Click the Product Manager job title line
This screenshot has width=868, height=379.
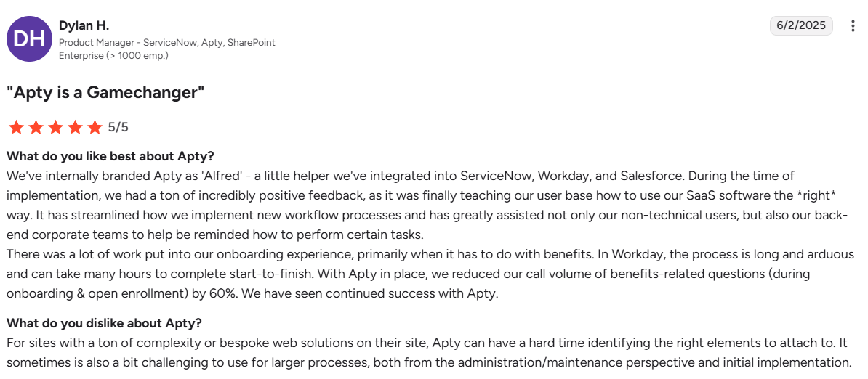(166, 43)
